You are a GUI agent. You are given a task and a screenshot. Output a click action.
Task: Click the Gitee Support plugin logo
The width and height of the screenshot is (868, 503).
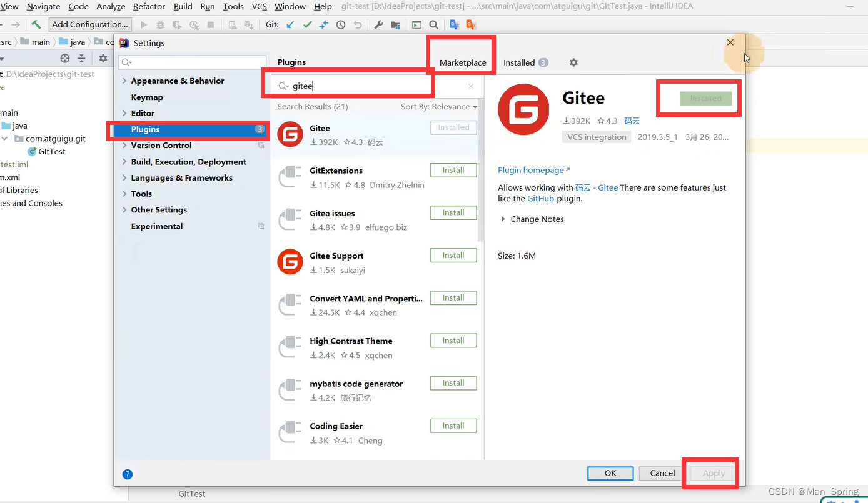[x=290, y=261]
